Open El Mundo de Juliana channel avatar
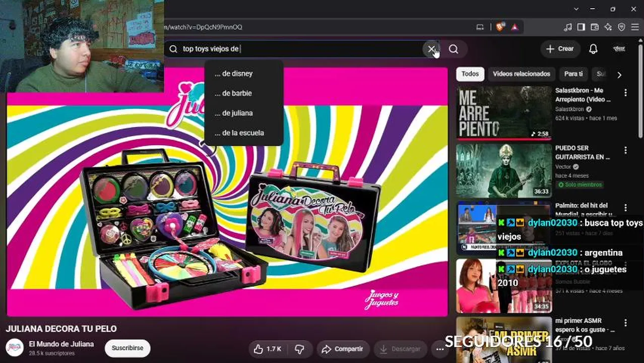644x363 pixels. pos(15,348)
